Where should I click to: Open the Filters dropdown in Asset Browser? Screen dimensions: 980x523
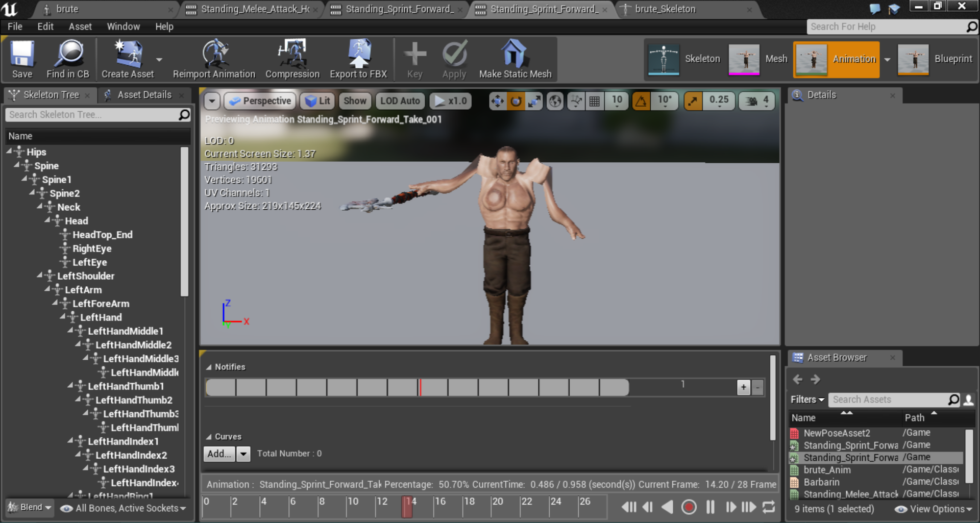(x=807, y=400)
